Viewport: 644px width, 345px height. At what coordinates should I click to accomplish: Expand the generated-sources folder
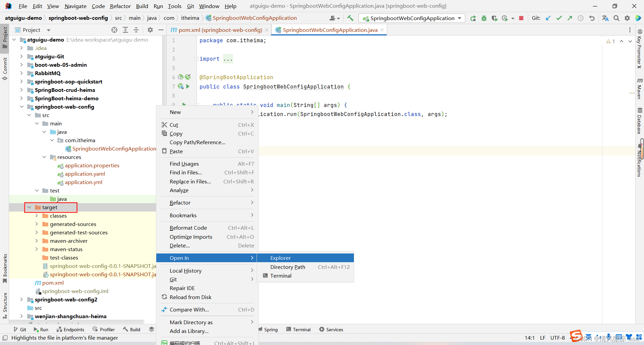(x=37, y=224)
